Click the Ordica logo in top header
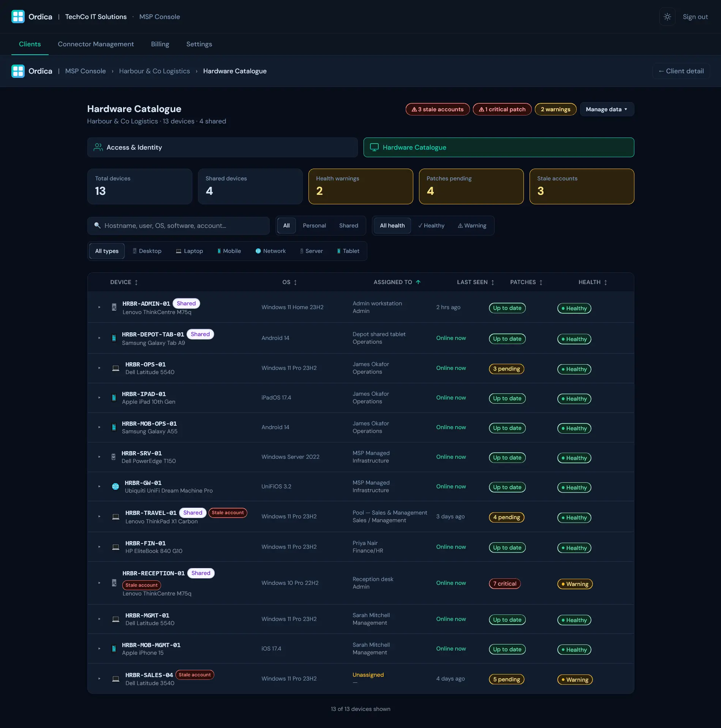This screenshot has height=728, width=721. tap(18, 17)
